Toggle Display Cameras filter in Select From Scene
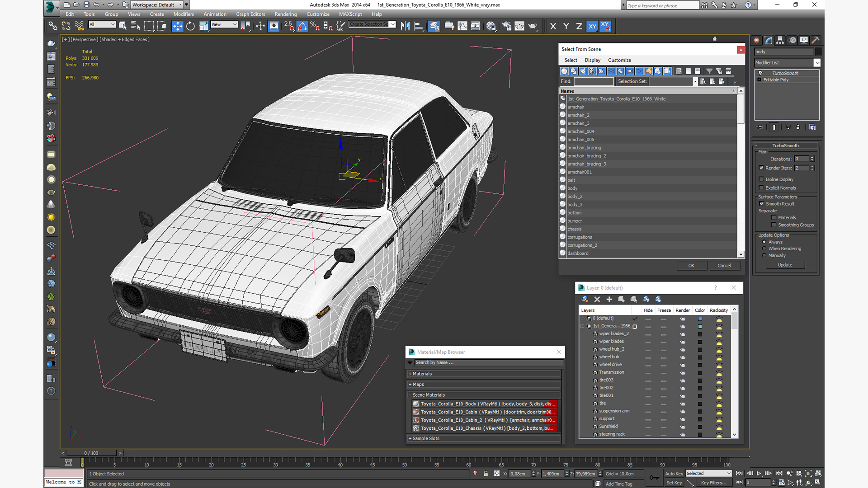The height and width of the screenshot is (488, 868). pyautogui.click(x=592, y=71)
